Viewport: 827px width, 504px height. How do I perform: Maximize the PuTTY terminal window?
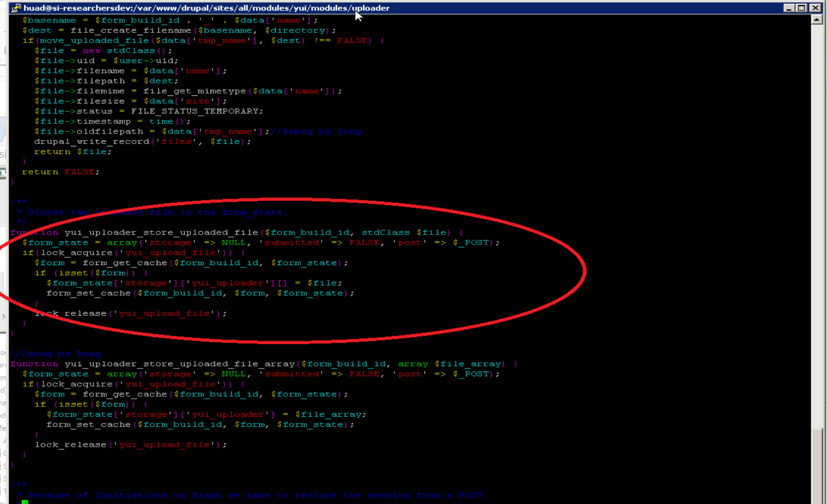802,8
